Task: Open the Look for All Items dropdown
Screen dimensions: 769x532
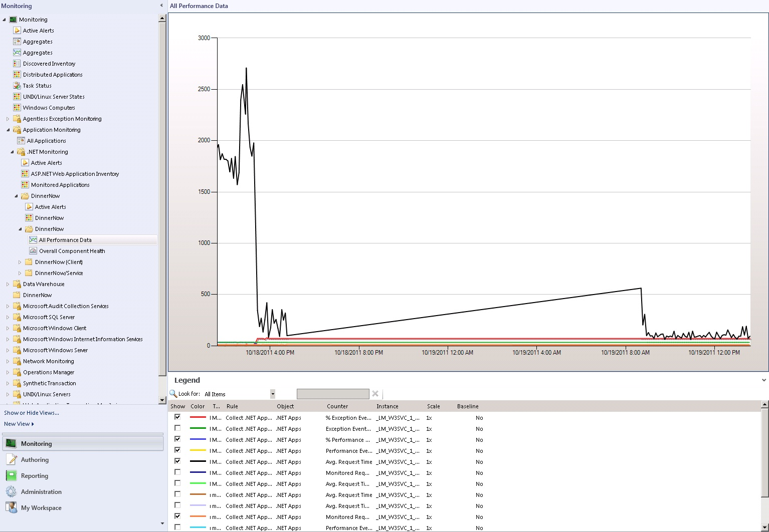Action: point(273,394)
